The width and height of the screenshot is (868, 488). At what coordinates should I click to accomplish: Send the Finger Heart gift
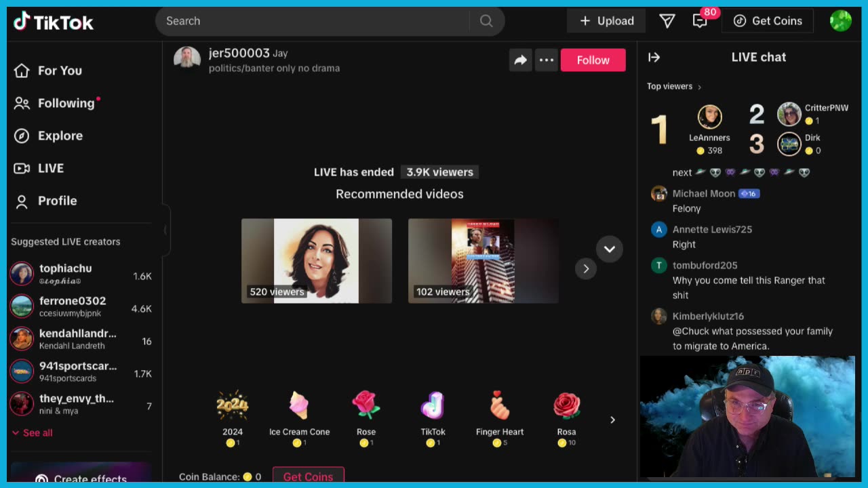point(500,418)
